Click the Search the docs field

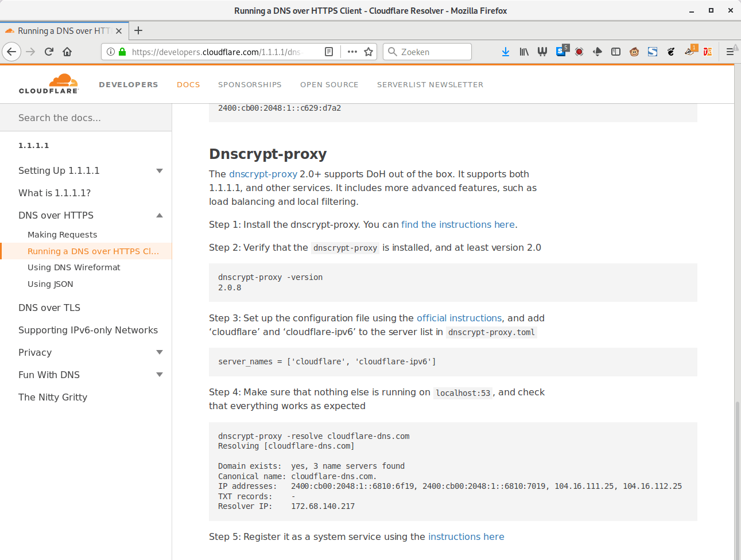(86, 118)
